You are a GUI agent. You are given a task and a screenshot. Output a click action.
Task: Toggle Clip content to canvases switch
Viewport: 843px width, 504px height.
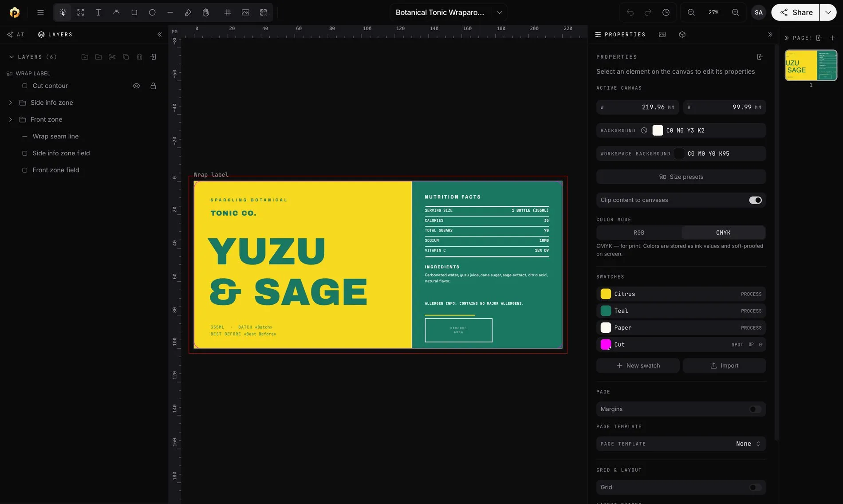tap(755, 200)
